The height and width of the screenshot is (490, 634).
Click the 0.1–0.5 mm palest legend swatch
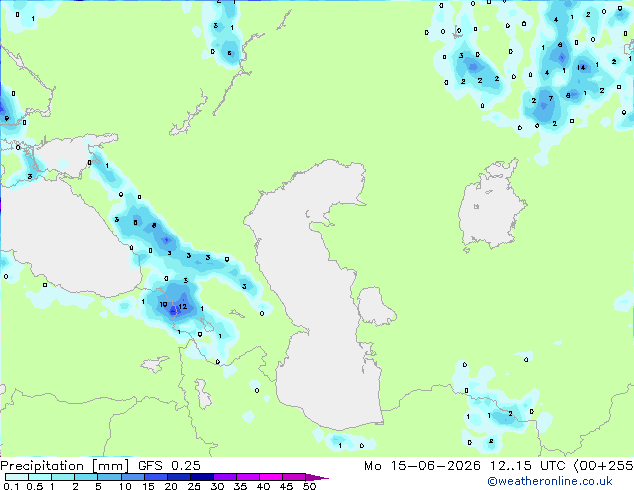[x=17, y=477]
